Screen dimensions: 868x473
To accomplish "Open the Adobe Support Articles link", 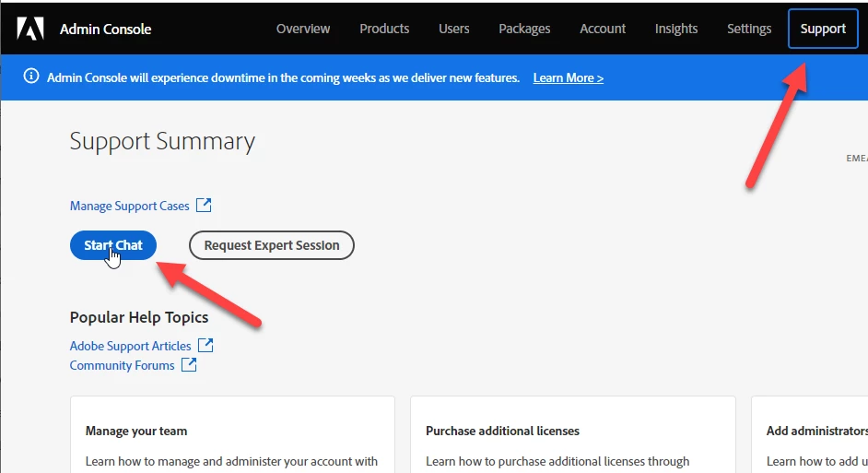I will coord(130,346).
